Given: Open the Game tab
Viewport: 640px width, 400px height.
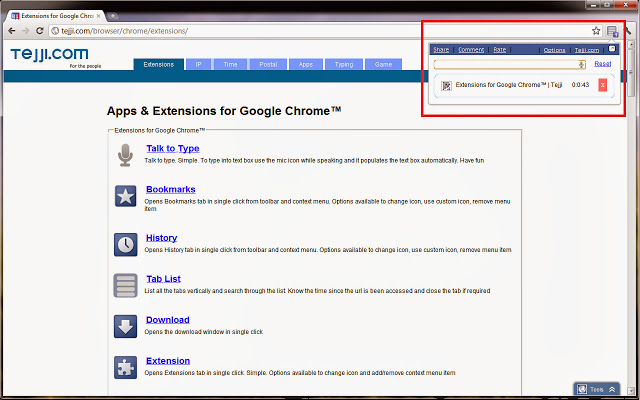Looking at the screenshot, I should pyautogui.click(x=383, y=64).
